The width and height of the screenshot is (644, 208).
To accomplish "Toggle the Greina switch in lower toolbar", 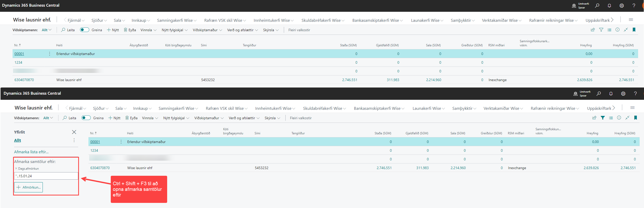I will pyautogui.click(x=86, y=118).
